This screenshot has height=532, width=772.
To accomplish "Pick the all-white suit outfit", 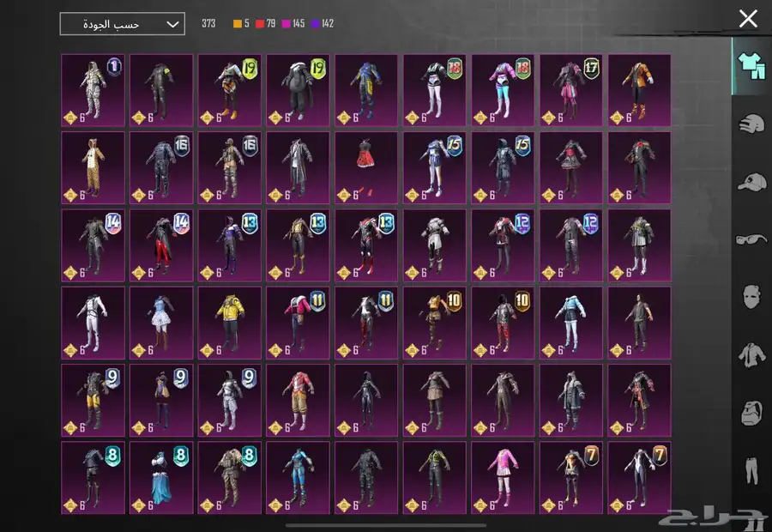I will [93, 323].
